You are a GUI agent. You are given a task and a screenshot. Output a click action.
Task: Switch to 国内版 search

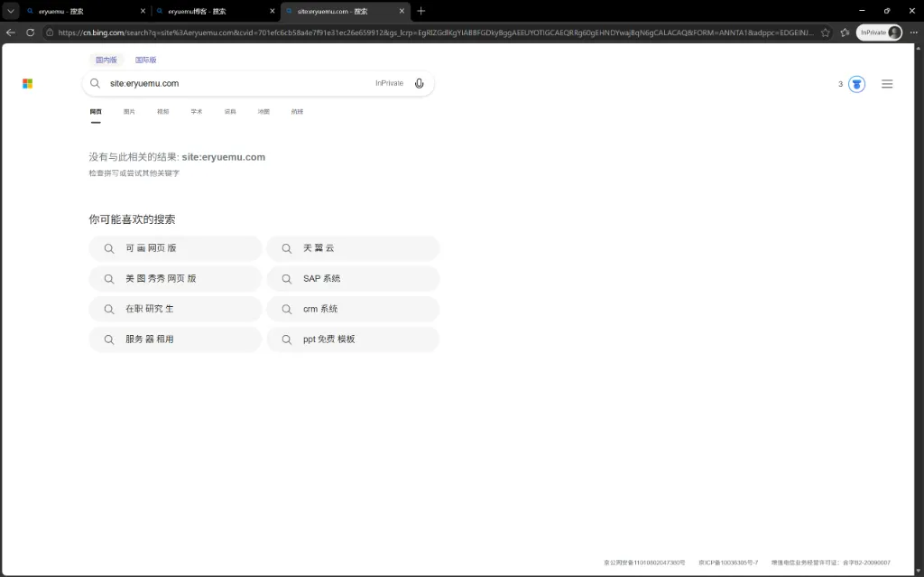[x=106, y=60]
